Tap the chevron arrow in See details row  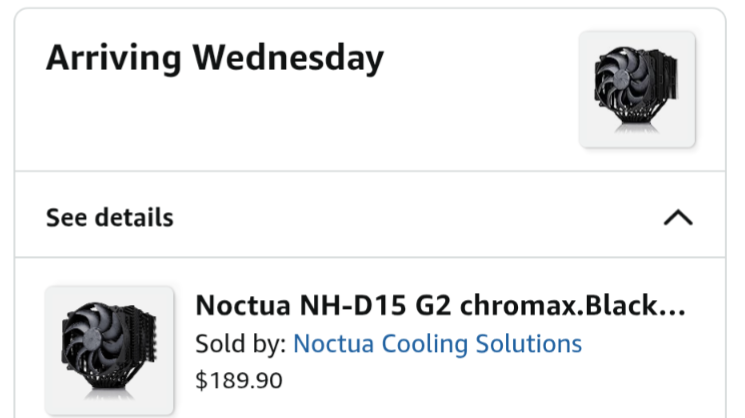(678, 217)
